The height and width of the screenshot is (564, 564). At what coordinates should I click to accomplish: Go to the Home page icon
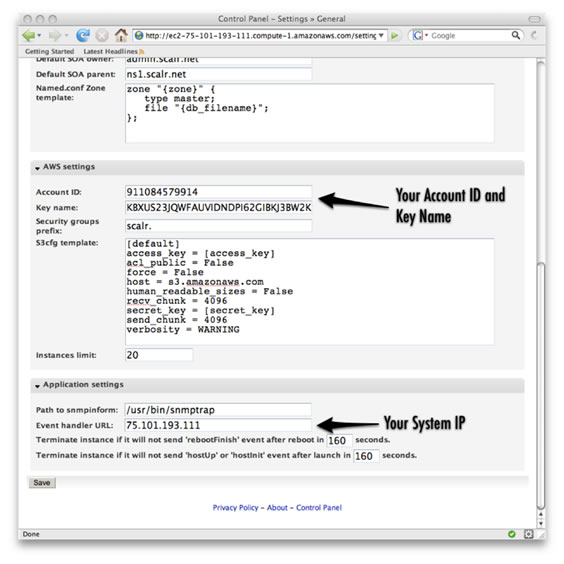point(121,35)
